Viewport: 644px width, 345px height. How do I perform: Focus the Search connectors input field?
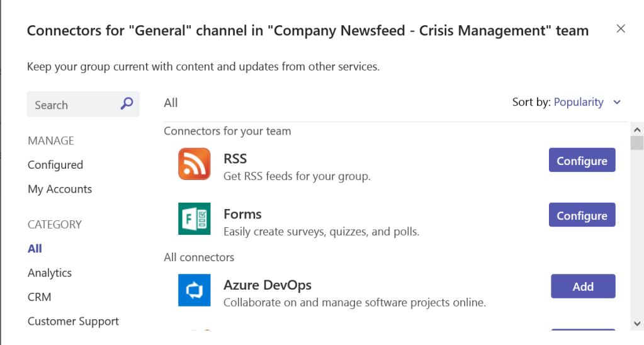point(72,105)
